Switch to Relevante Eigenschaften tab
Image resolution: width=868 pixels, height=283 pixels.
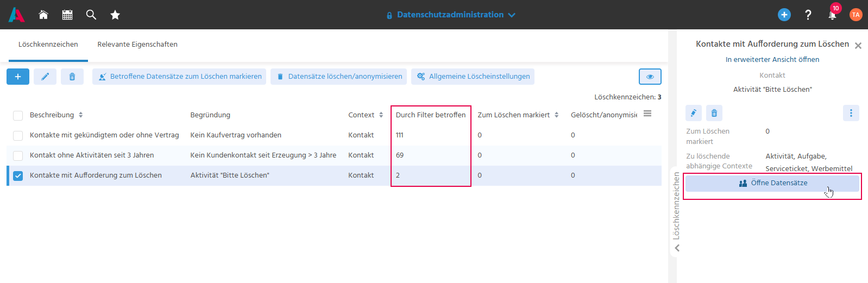(x=137, y=45)
